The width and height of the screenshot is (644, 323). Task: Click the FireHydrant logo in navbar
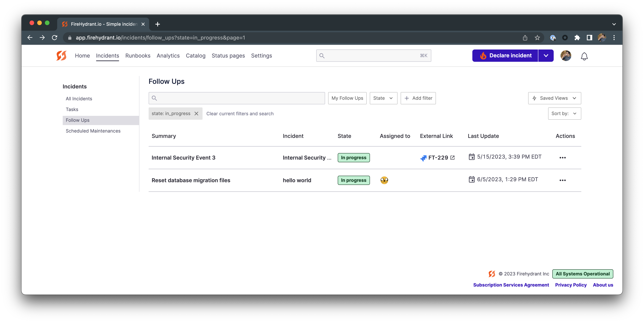pyautogui.click(x=61, y=55)
